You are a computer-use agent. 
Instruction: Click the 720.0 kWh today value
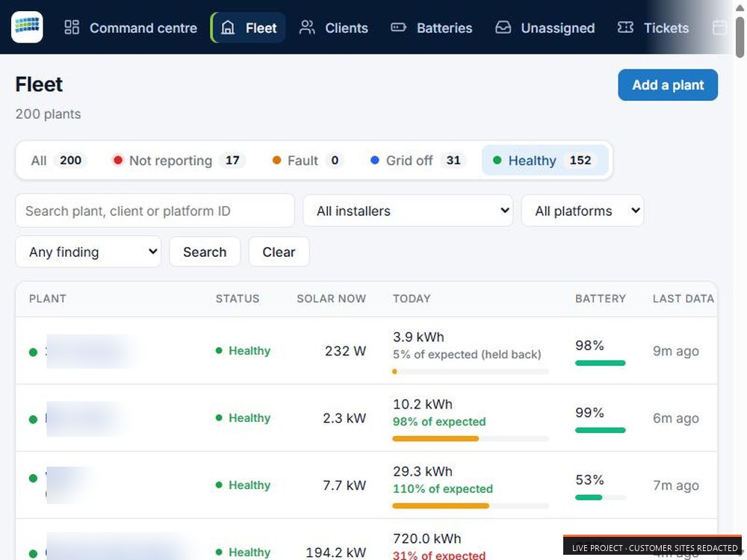coord(427,538)
